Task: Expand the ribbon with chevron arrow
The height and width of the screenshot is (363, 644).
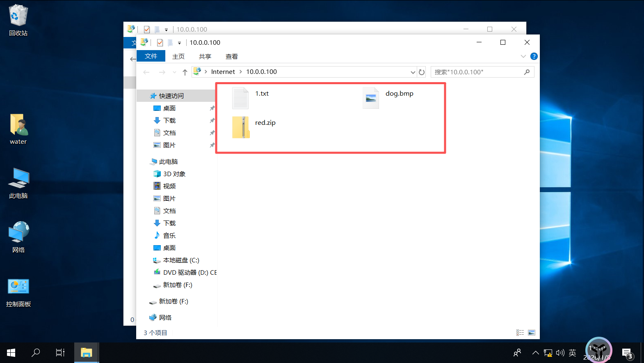Action: tap(523, 56)
